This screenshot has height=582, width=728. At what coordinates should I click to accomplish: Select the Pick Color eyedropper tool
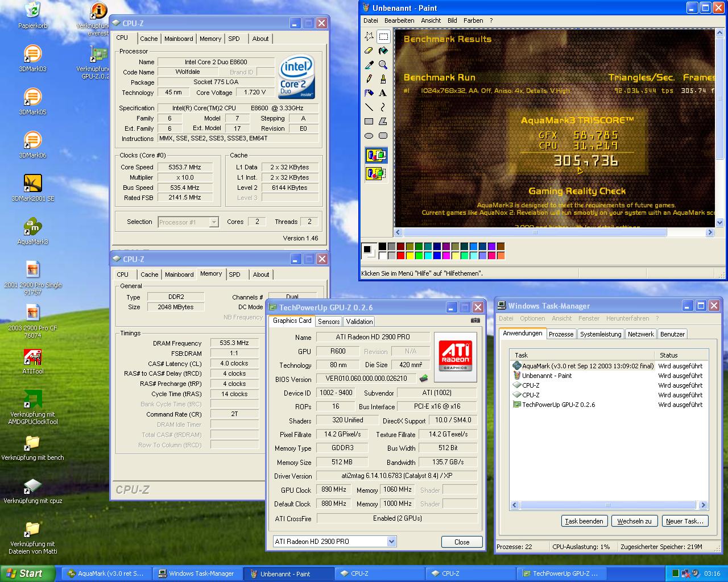tap(369, 65)
